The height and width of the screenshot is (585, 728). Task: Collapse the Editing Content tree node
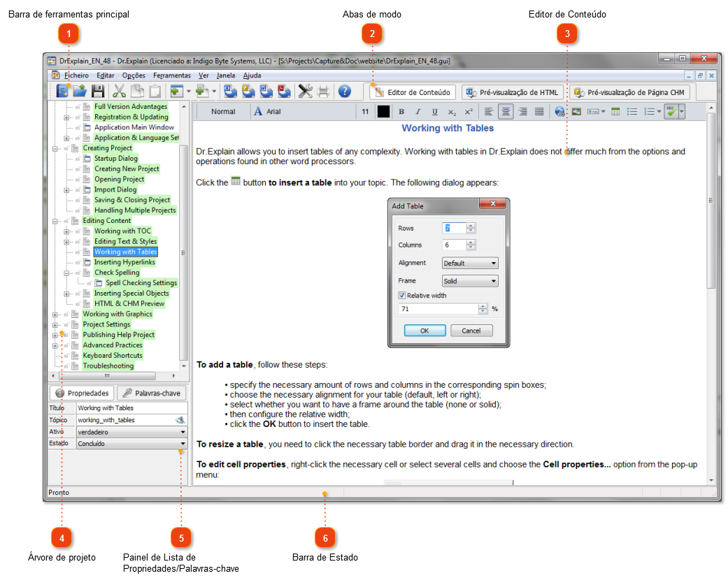55,222
